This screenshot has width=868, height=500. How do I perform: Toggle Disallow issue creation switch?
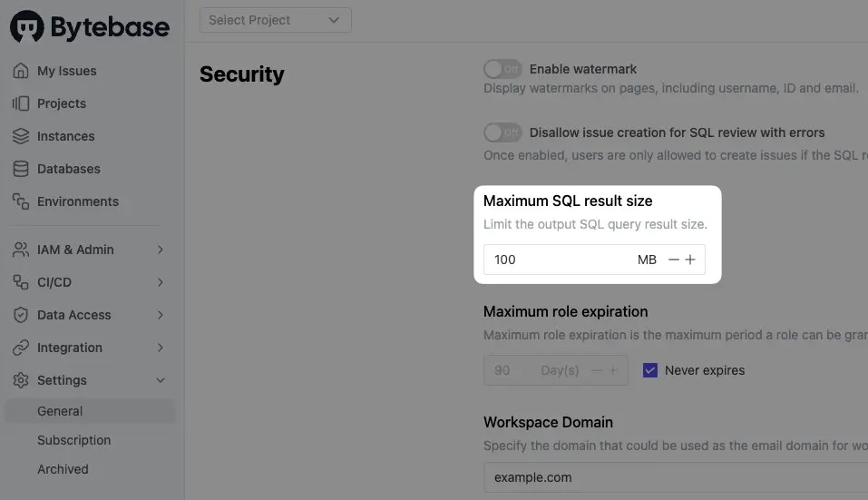pyautogui.click(x=502, y=132)
